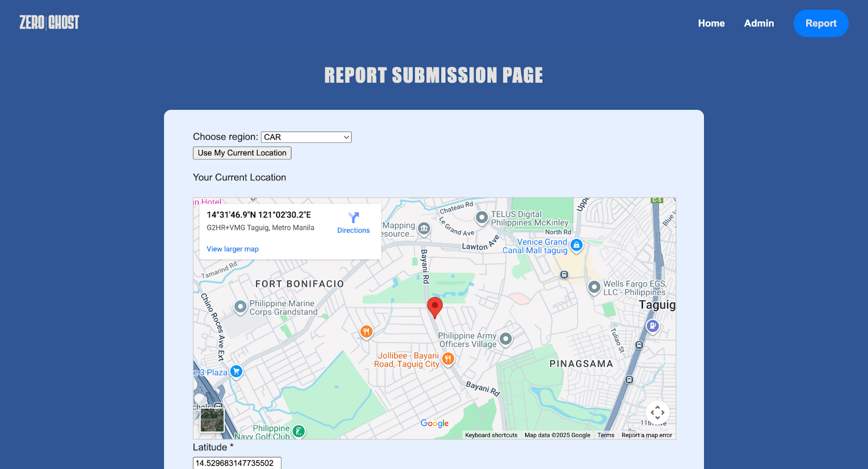
Task: Click the red location pin marker
Action: pos(435,307)
